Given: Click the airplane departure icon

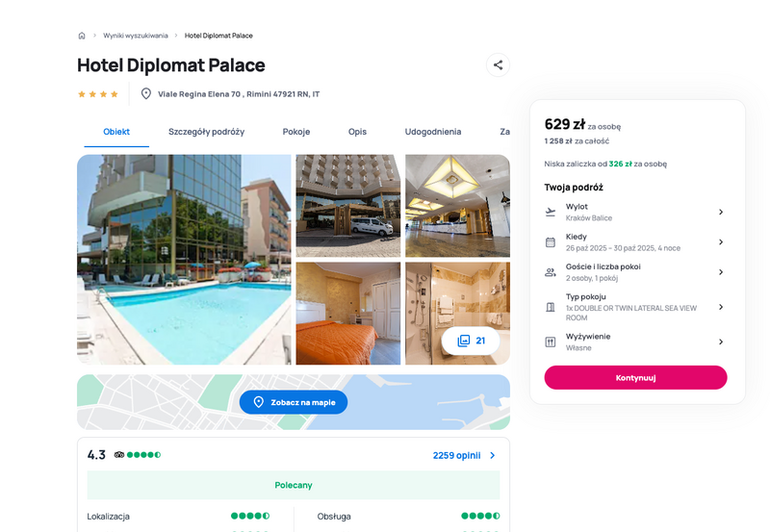Looking at the screenshot, I should click(551, 212).
